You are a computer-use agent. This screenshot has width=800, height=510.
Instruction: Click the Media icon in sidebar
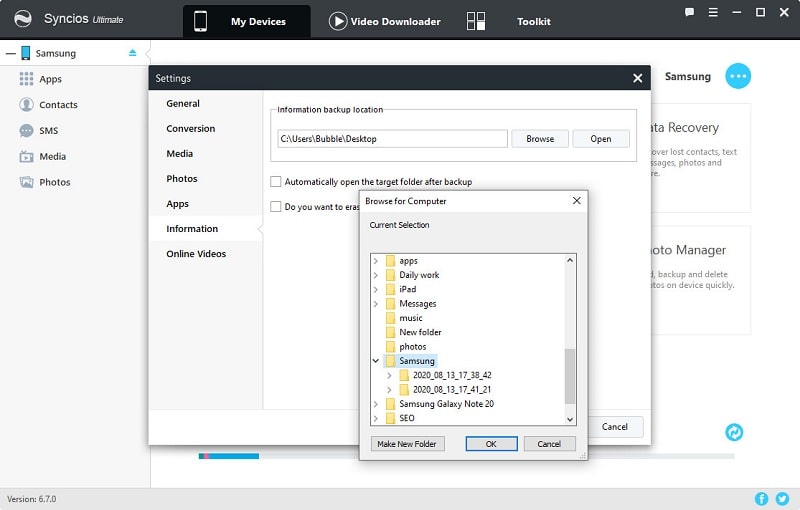[26, 157]
